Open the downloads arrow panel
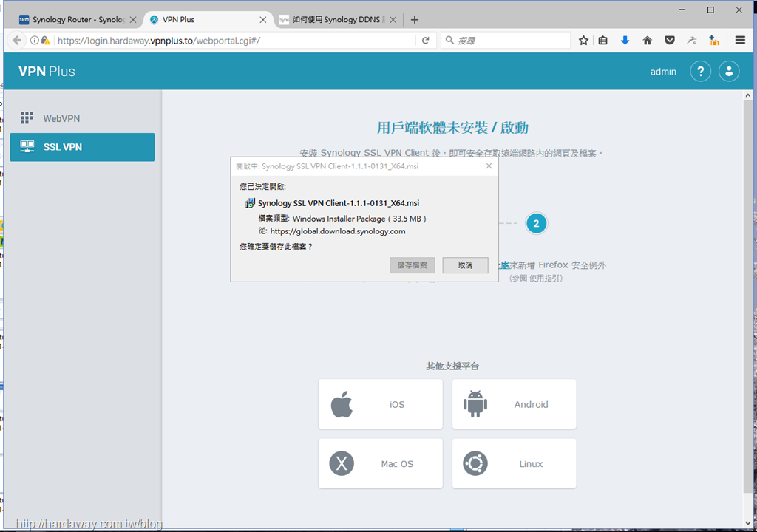This screenshot has width=757, height=532. click(x=625, y=41)
